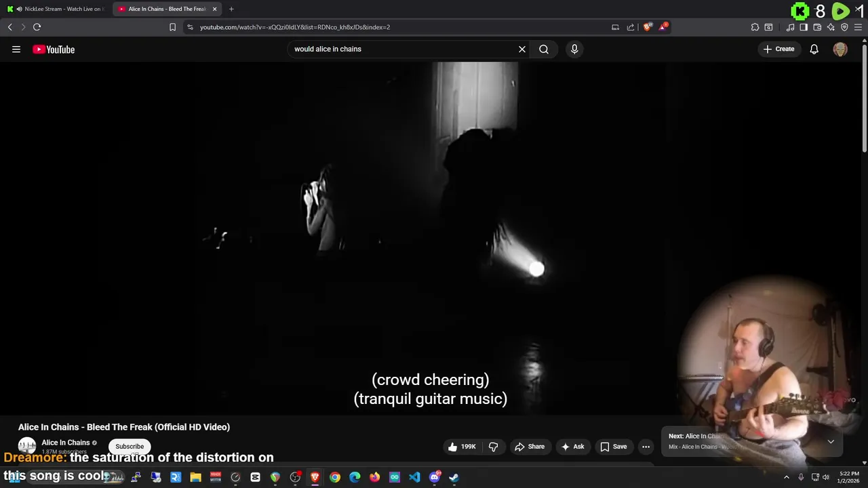
Task: Open more actions three-dot menu
Action: (646, 447)
